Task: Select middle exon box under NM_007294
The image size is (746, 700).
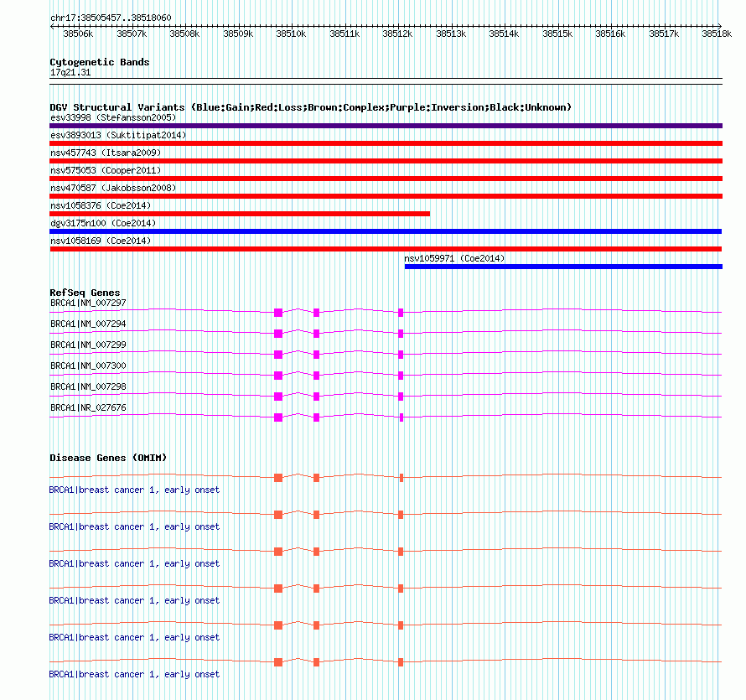Action: (x=316, y=334)
